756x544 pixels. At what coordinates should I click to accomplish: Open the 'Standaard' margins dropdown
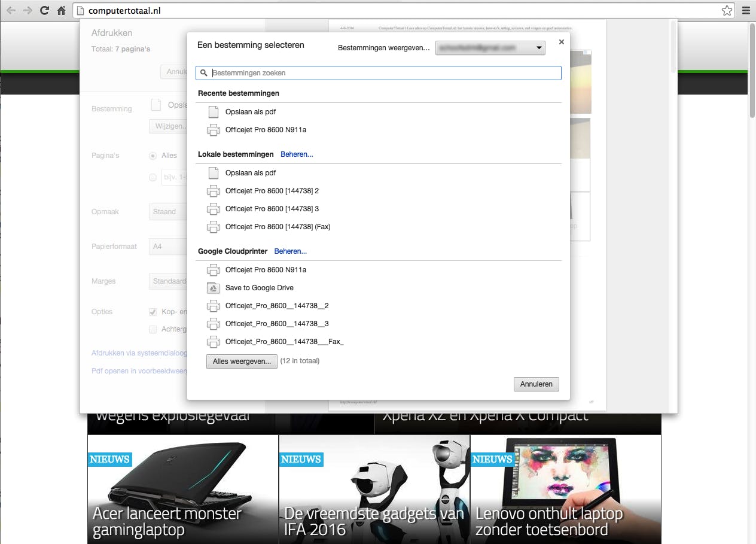point(168,281)
